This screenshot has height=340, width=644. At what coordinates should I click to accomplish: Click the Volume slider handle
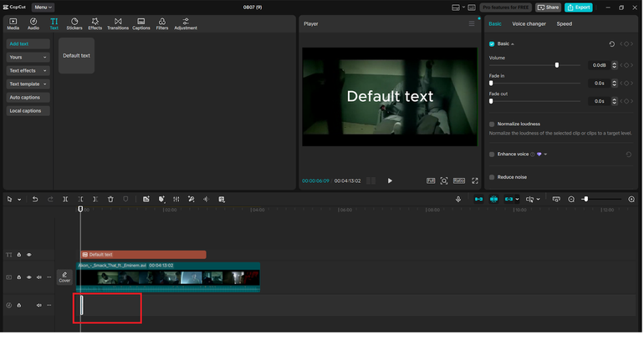point(556,64)
